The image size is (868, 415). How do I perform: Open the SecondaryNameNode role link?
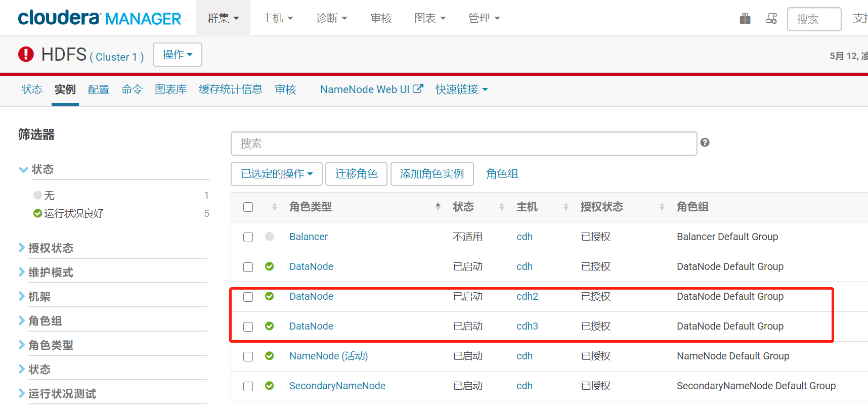click(x=337, y=386)
